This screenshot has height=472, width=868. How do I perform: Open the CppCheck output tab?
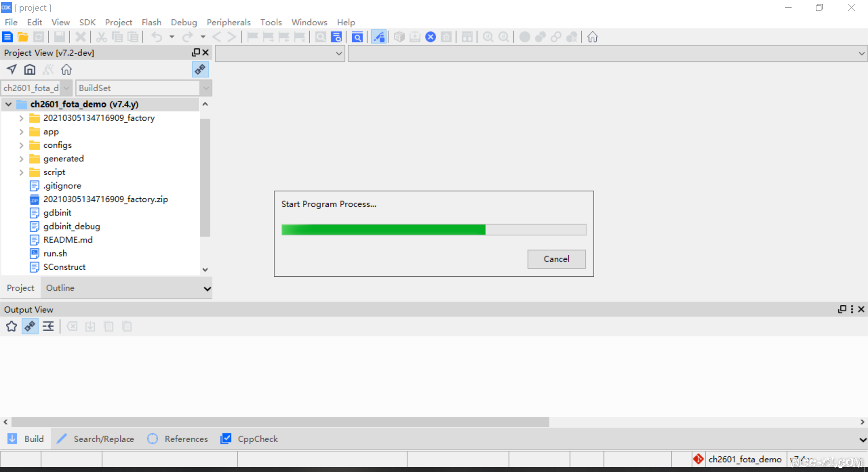(x=257, y=439)
